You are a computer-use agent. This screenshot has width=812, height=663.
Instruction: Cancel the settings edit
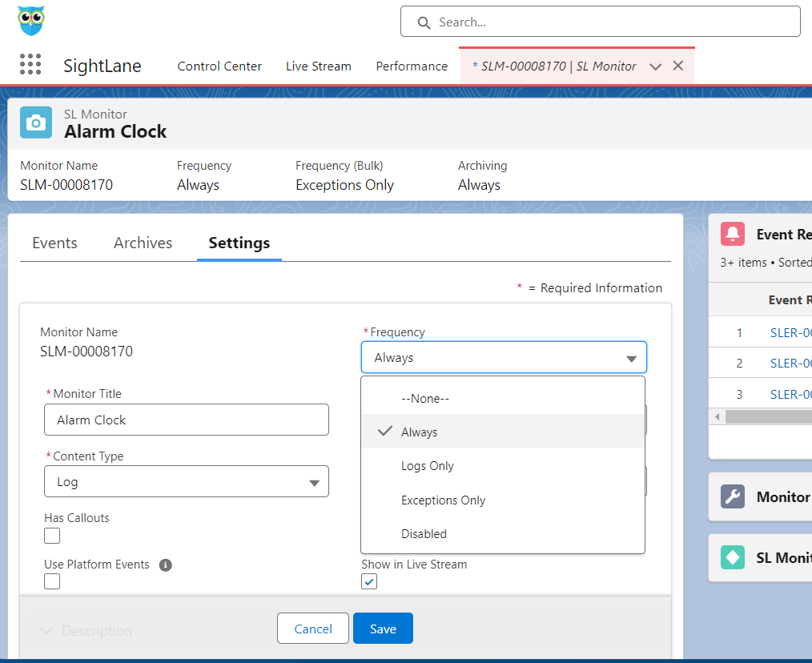[313, 629]
